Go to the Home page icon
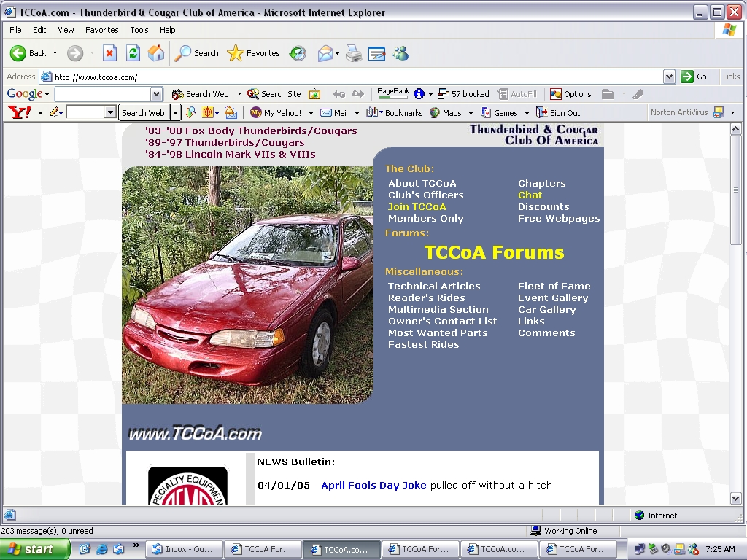This screenshot has width=747, height=560. pos(156,53)
